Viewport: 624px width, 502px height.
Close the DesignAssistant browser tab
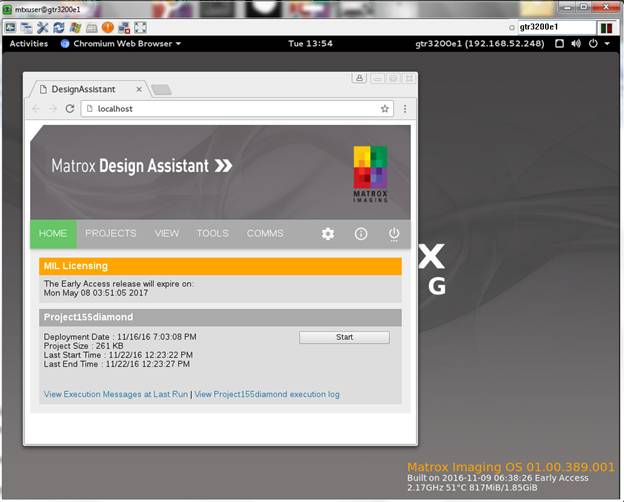139,90
